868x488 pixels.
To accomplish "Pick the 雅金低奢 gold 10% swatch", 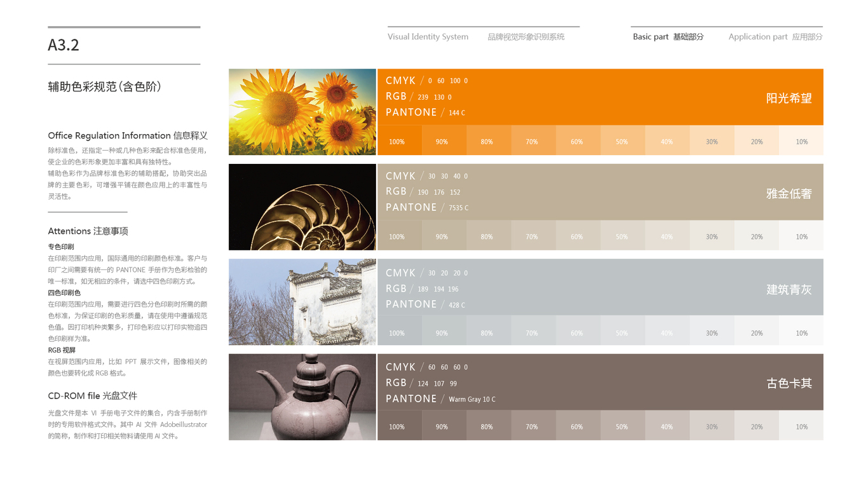I will coord(801,236).
